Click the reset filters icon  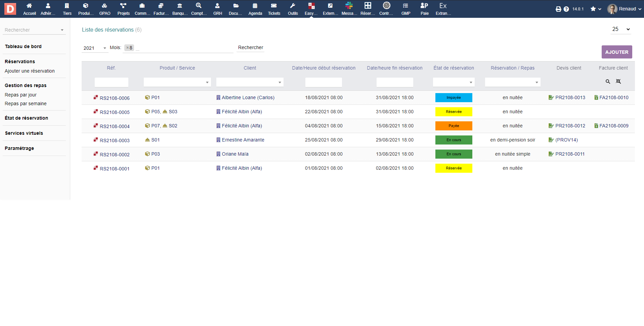point(618,82)
